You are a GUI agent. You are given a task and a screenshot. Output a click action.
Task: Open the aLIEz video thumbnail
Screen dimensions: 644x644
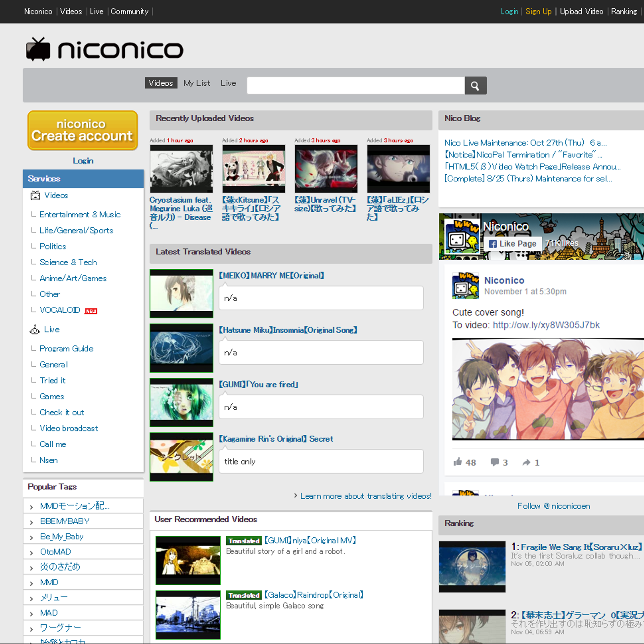[398, 169]
